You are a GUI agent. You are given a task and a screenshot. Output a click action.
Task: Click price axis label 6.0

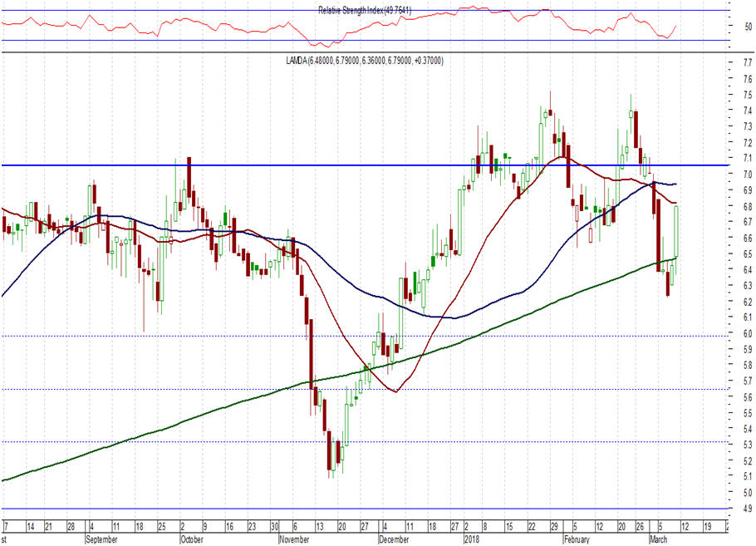pos(748,333)
